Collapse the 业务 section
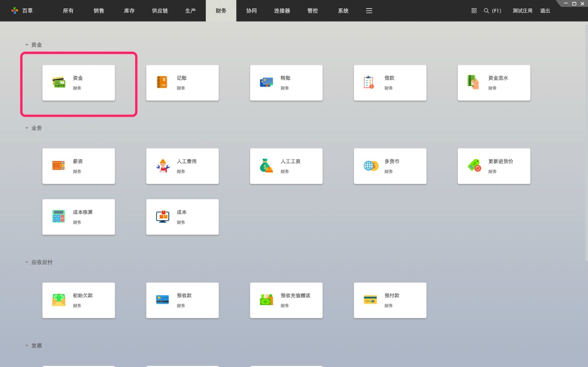The width and height of the screenshot is (588, 367). click(27, 128)
